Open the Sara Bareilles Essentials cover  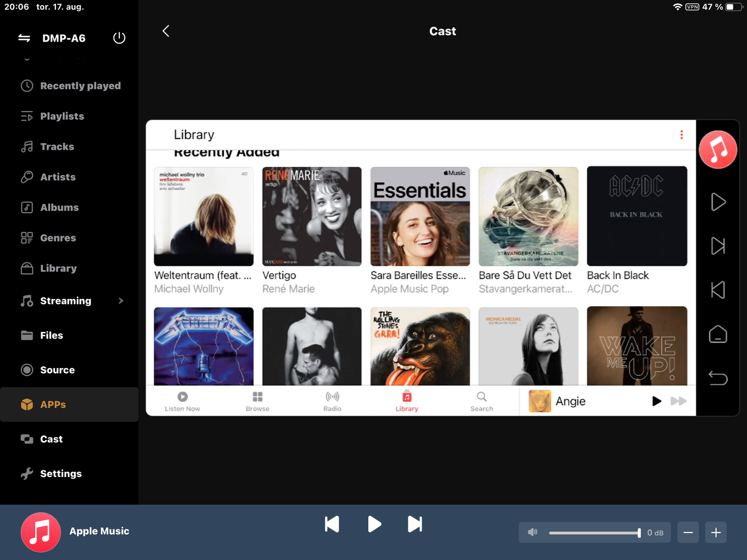pos(420,216)
